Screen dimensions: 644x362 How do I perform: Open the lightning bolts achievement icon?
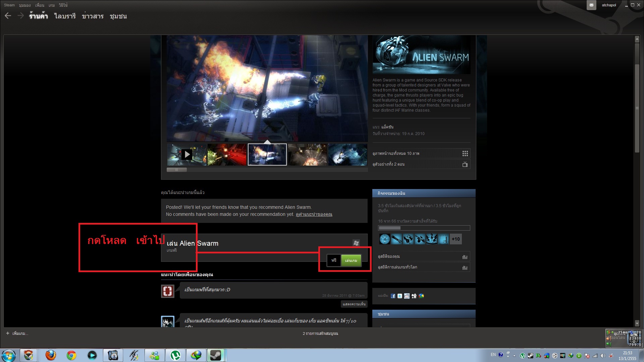coord(432,239)
